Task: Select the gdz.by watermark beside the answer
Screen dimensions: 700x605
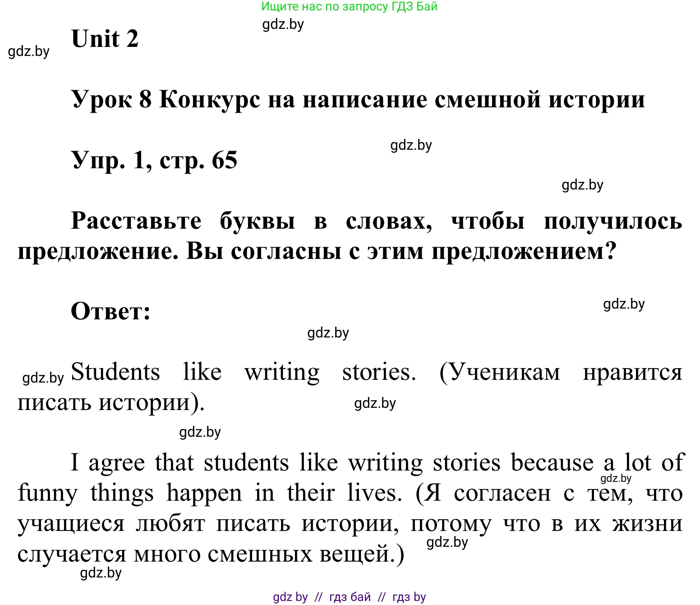Action: click(625, 305)
